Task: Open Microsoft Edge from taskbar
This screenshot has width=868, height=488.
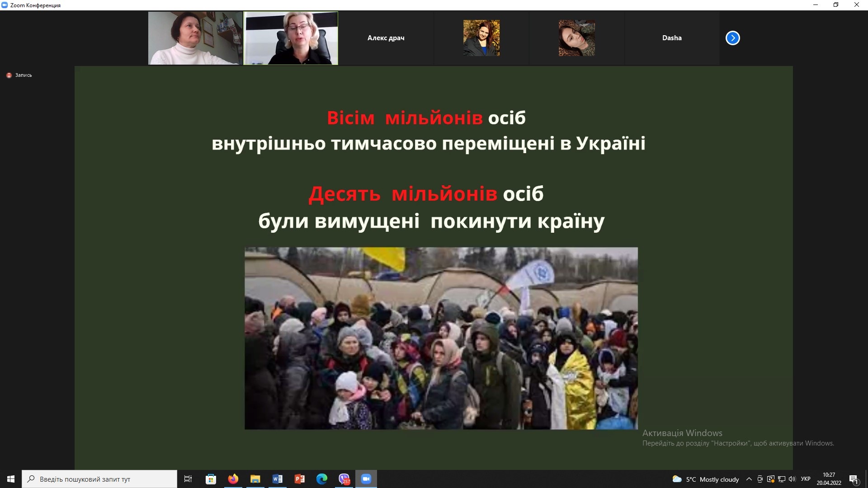Action: pos(322,479)
